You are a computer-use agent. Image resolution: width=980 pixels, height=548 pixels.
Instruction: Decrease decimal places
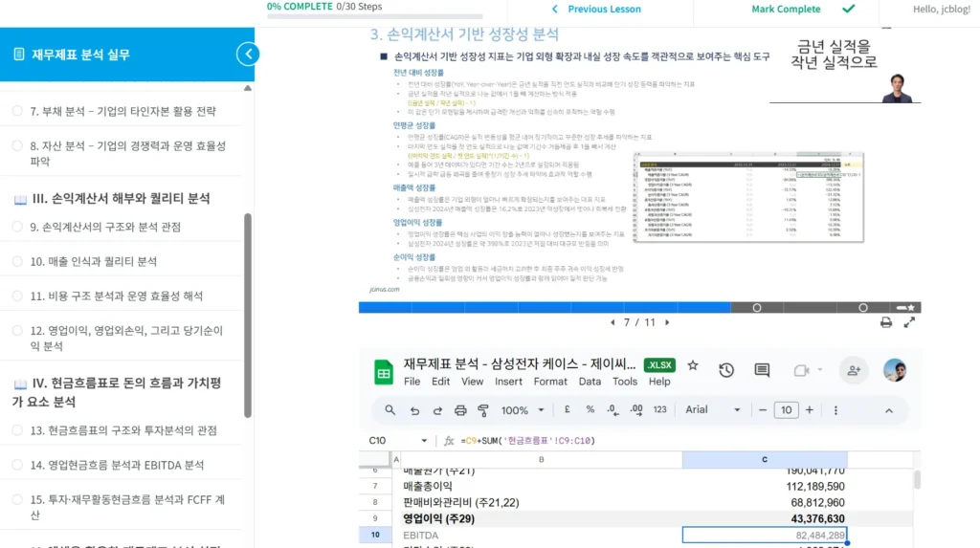[613, 410]
